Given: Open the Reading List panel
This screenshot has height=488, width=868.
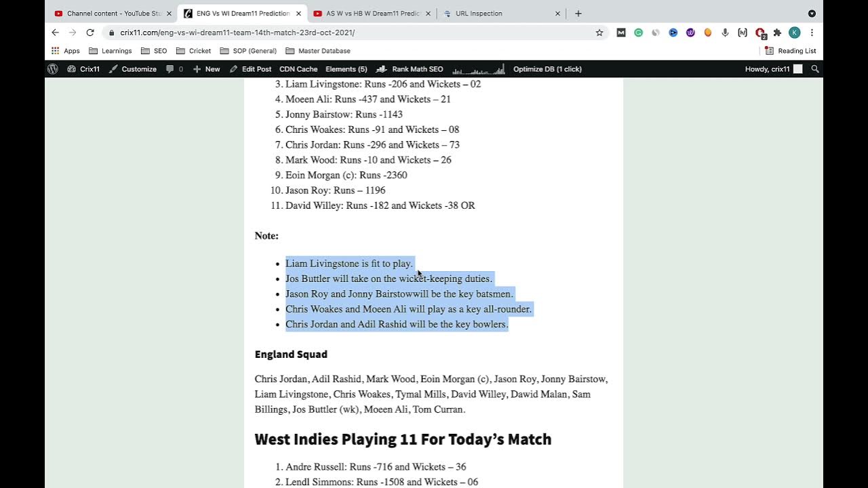Looking at the screenshot, I should point(790,51).
